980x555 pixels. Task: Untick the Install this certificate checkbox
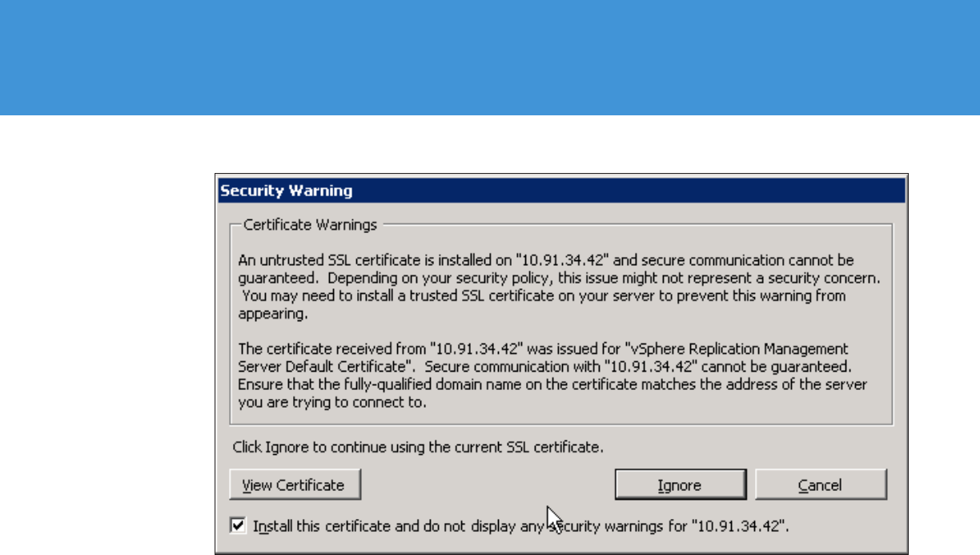coord(237,526)
